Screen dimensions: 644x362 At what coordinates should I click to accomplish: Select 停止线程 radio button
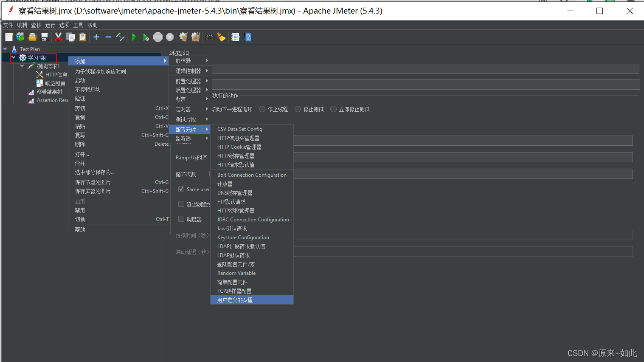[262, 109]
